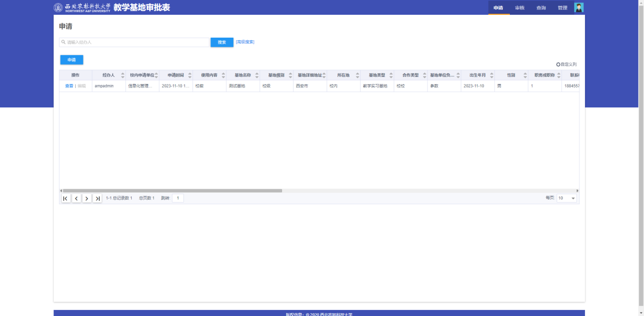Go to previous page of results
Screen dimensions: 644x316
[76, 198]
